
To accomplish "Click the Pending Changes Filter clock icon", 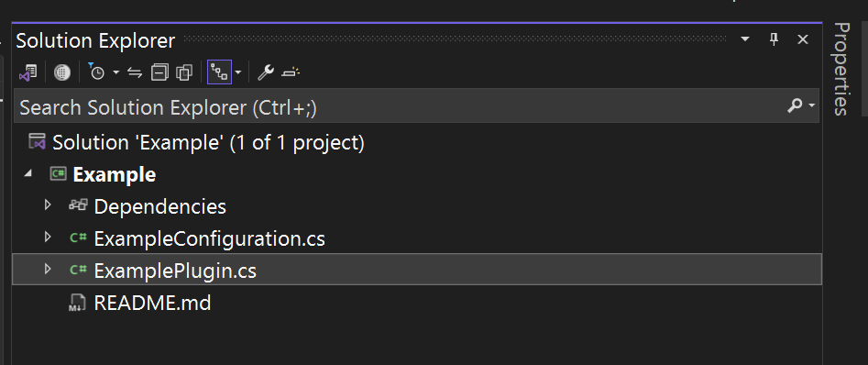I will pos(96,72).
